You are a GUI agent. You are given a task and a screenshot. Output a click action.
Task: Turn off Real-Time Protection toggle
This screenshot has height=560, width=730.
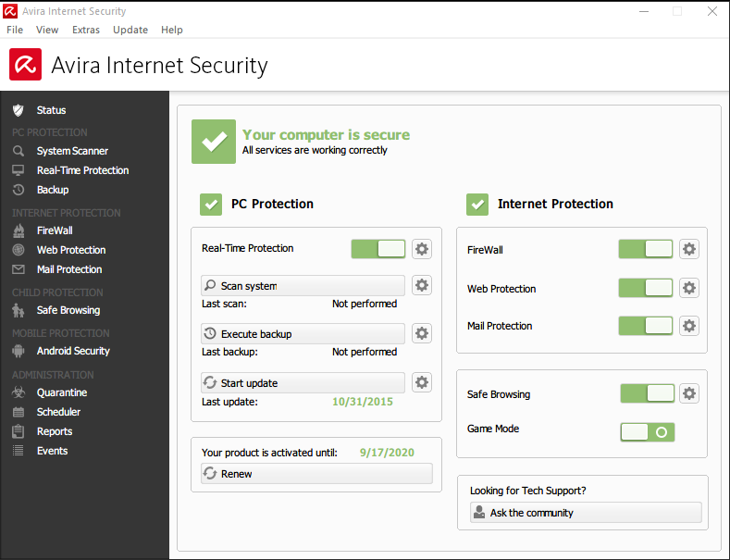(x=378, y=249)
